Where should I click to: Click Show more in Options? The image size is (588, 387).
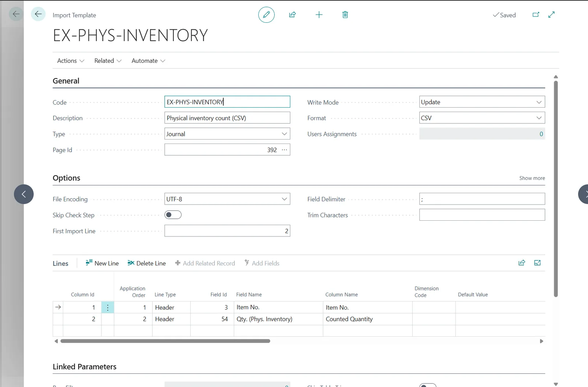coord(532,178)
